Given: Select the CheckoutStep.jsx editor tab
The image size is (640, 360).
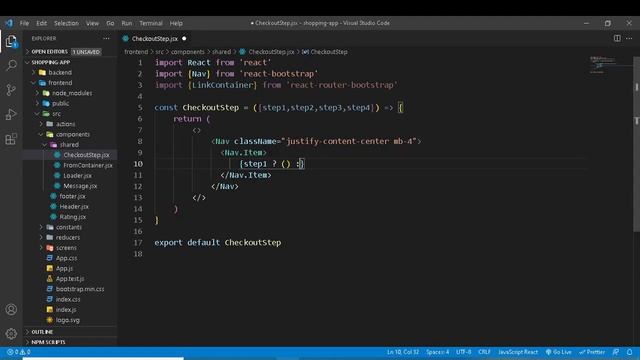Looking at the screenshot, I should click(x=154, y=39).
